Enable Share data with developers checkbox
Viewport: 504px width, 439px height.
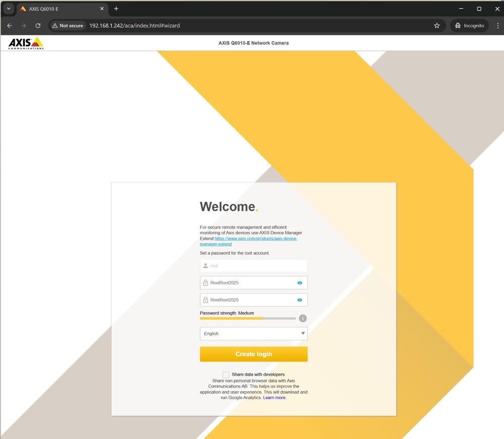(226, 375)
